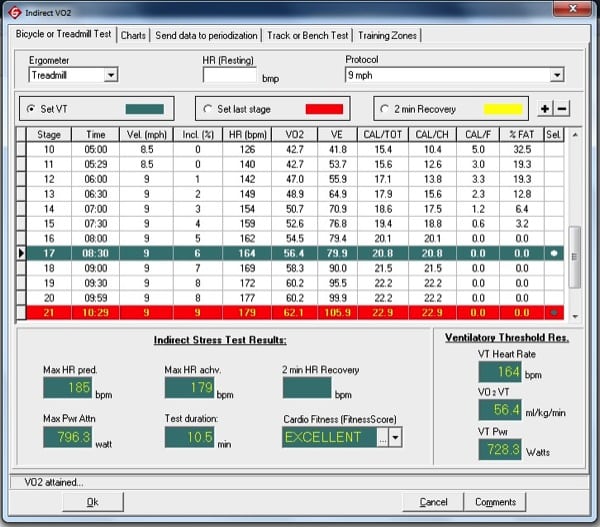Click the teal Set VT color swatch
The width and height of the screenshot is (600, 527).
point(145,109)
